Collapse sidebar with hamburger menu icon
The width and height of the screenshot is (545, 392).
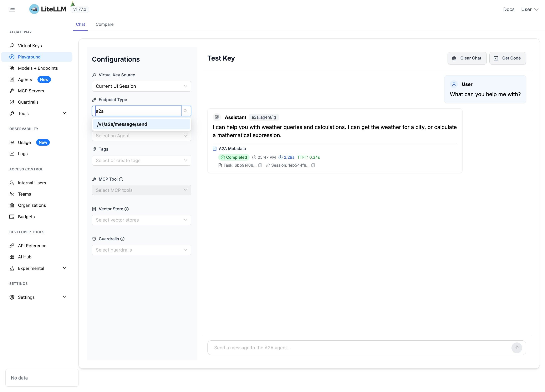tap(12, 9)
